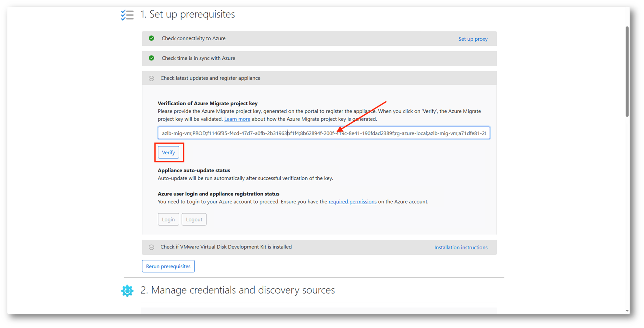Click green check next to connectivity check
Image resolution: width=644 pixels, height=328 pixels.
[151, 38]
